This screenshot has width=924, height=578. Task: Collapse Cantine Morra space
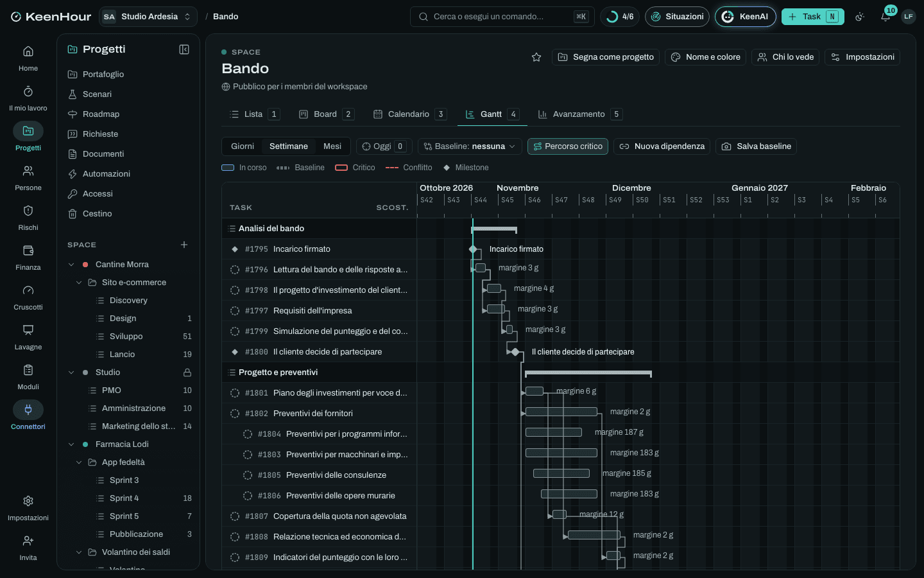(x=71, y=265)
